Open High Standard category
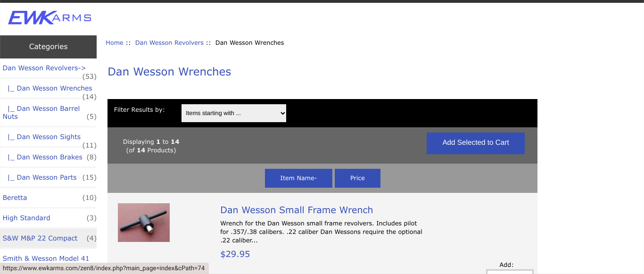This screenshot has width=644, height=274. point(26,218)
